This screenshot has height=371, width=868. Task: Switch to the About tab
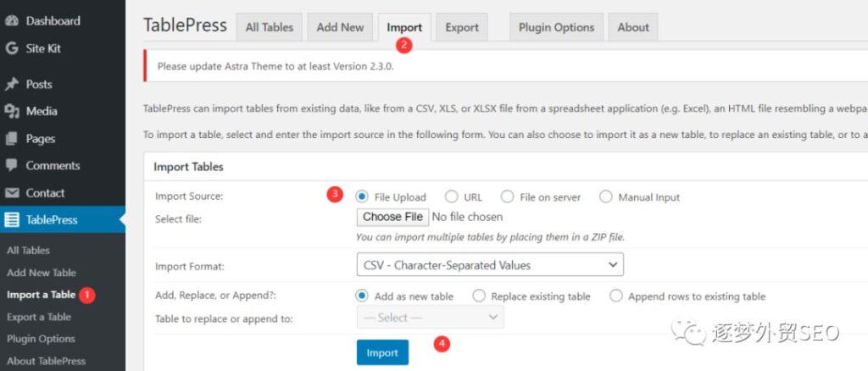pos(632,27)
